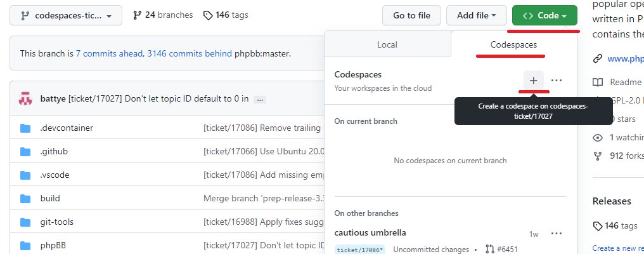Screen dimensions: 644x254
Task: Click the git-tools folder icon
Action: [x=25, y=222]
